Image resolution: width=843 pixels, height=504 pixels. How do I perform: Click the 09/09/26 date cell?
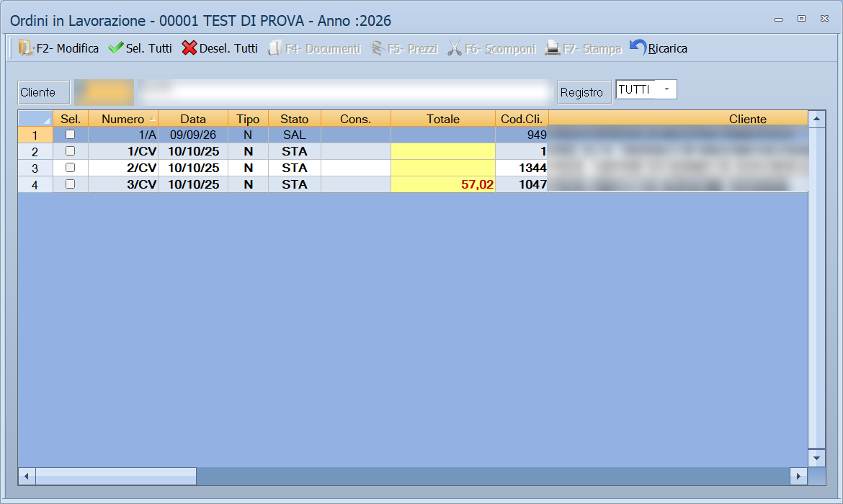click(193, 135)
